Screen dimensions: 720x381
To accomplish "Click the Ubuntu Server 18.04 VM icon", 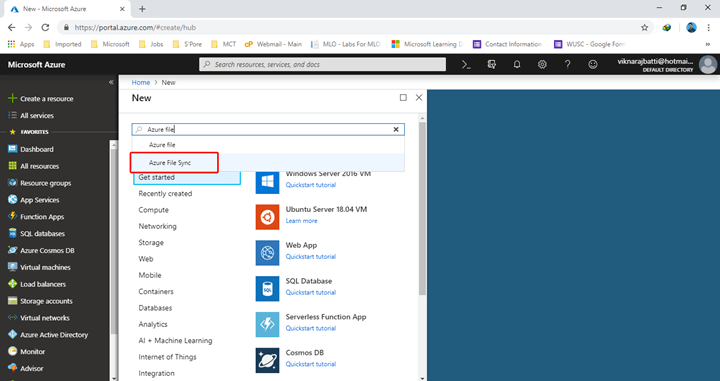I will (267, 217).
